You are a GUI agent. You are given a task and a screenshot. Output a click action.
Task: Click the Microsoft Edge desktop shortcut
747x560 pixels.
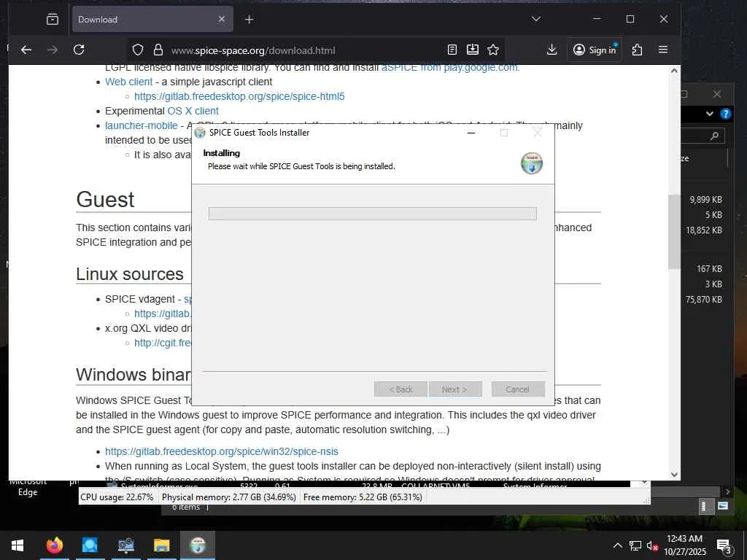point(27,488)
